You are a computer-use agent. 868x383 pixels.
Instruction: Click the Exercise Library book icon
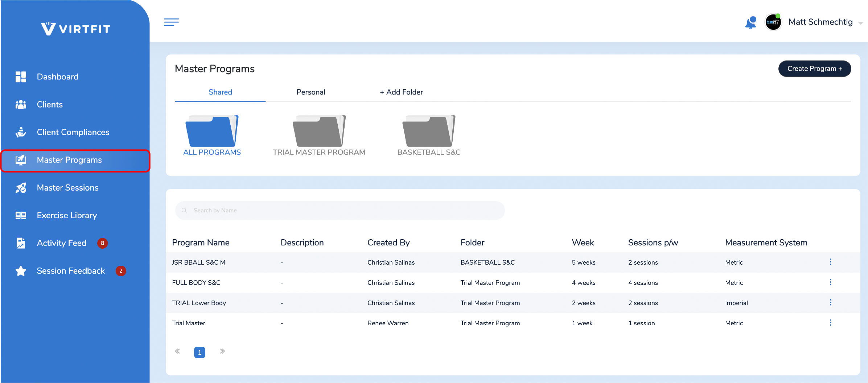21,215
